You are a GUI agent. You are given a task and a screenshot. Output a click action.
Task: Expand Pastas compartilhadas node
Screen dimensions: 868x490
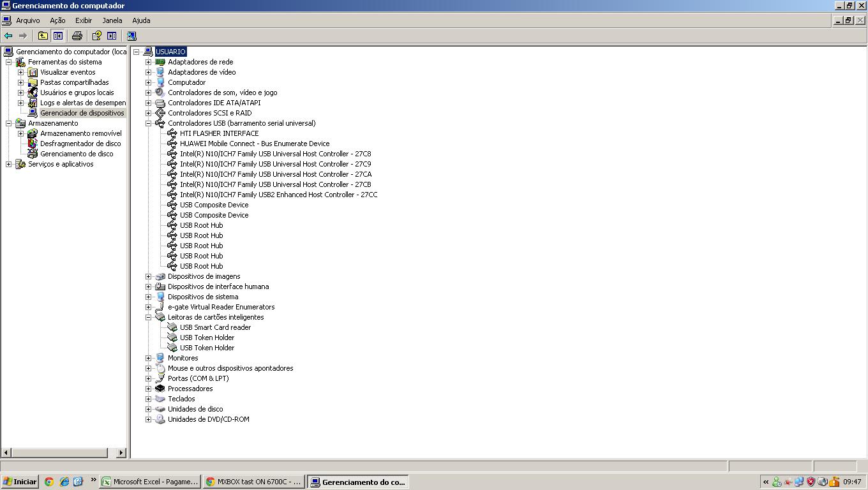coord(21,82)
